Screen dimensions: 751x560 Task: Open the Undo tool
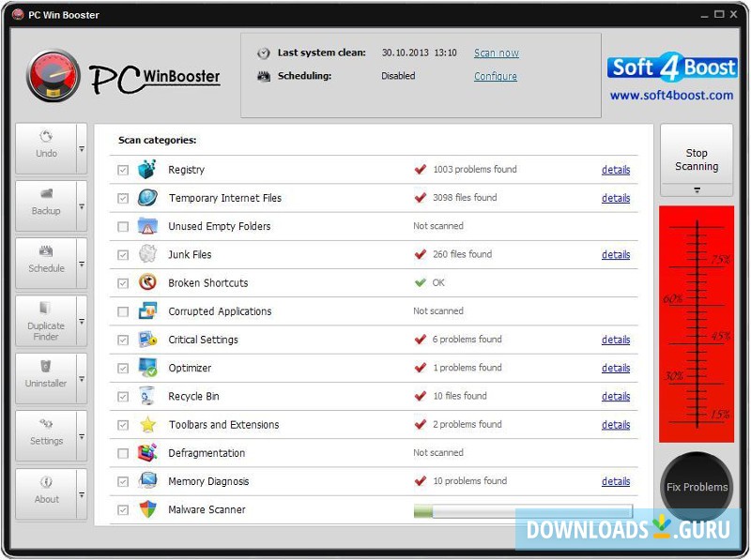click(x=46, y=148)
